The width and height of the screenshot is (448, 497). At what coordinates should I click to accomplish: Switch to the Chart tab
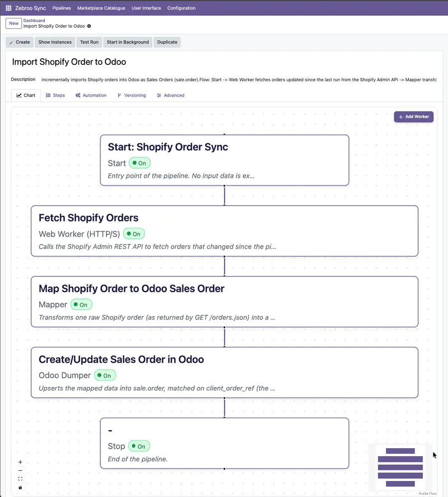point(26,95)
